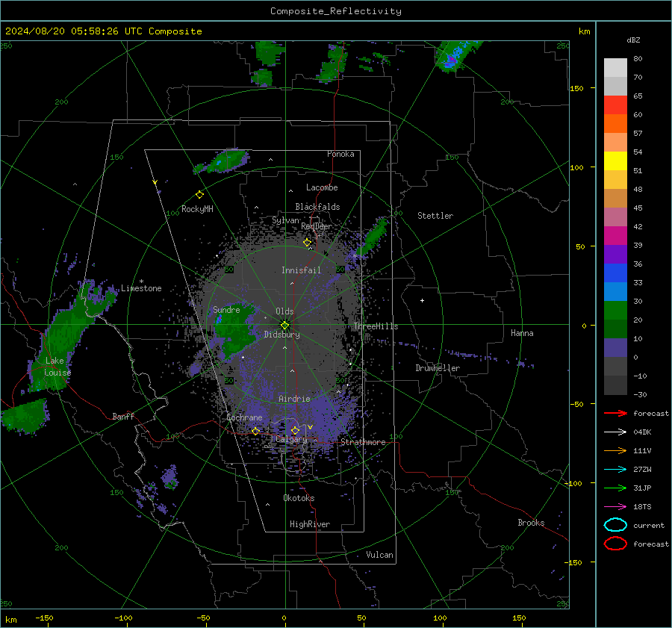Click the 51 dBZ yellow color swatch
672x628 pixels.
point(615,161)
